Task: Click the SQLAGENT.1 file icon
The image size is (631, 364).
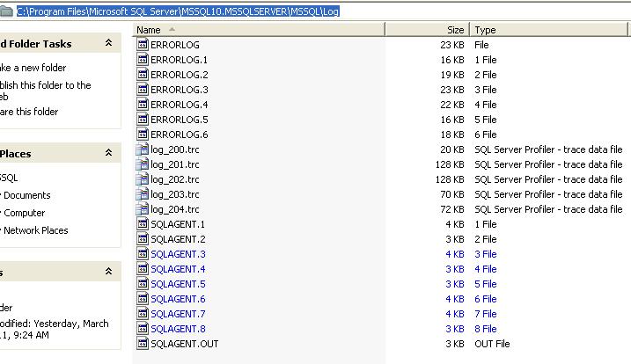Action: (143, 224)
